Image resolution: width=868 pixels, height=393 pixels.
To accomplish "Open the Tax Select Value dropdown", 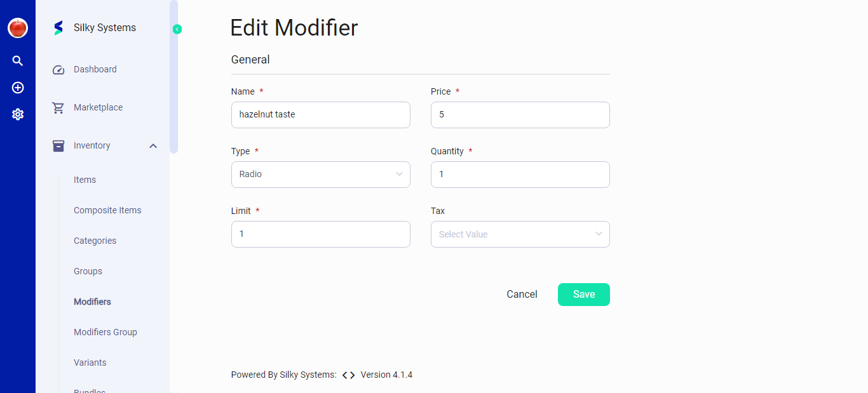I will pos(520,234).
